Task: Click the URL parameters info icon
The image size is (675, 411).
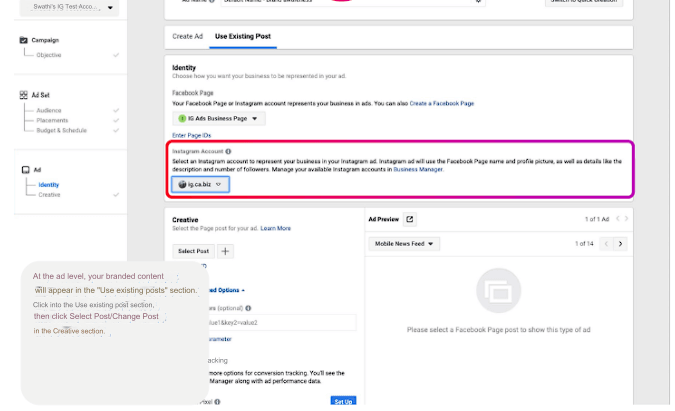Action: pyautogui.click(x=248, y=308)
